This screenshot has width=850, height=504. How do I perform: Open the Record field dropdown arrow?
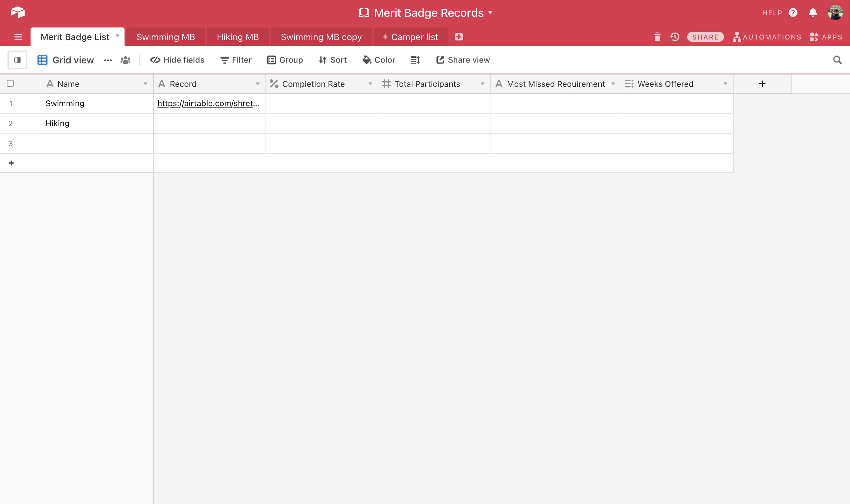pyautogui.click(x=258, y=84)
